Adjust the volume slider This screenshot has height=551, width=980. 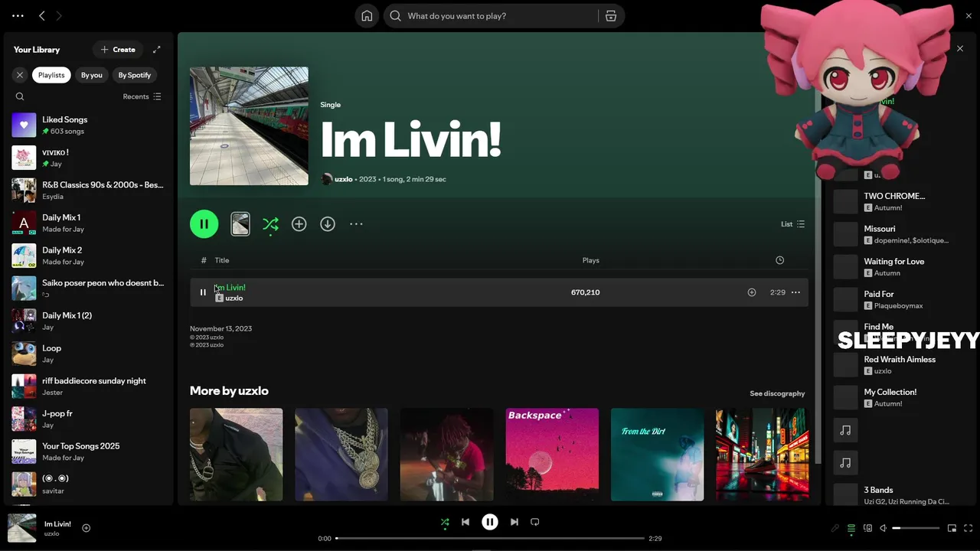(916, 528)
